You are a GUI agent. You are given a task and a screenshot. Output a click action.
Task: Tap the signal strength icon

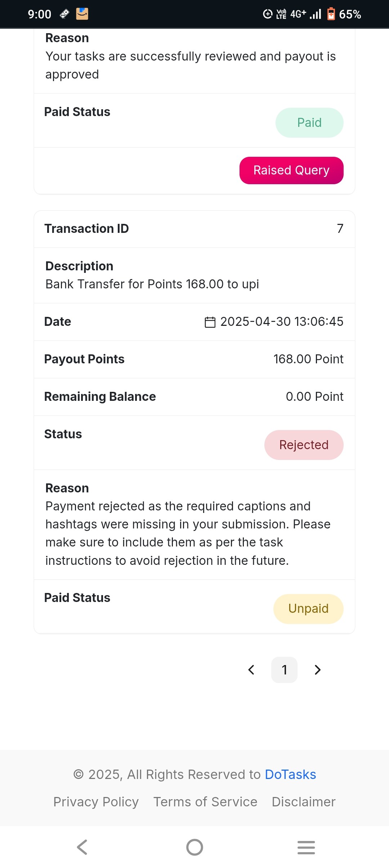click(x=316, y=14)
